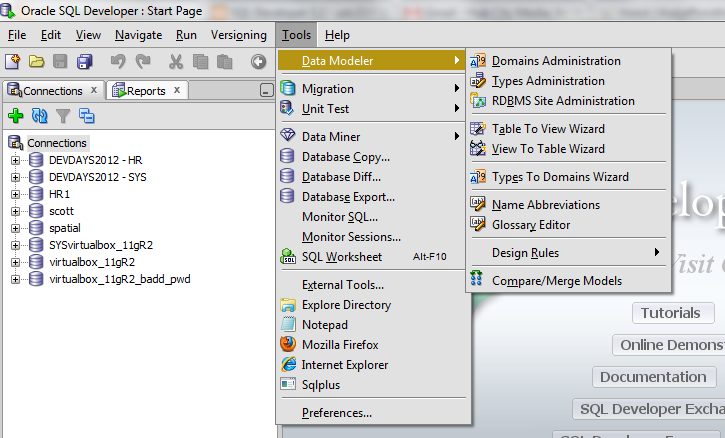The image size is (725, 438).
Task: Click the Cut scissors icon
Action: click(x=176, y=62)
